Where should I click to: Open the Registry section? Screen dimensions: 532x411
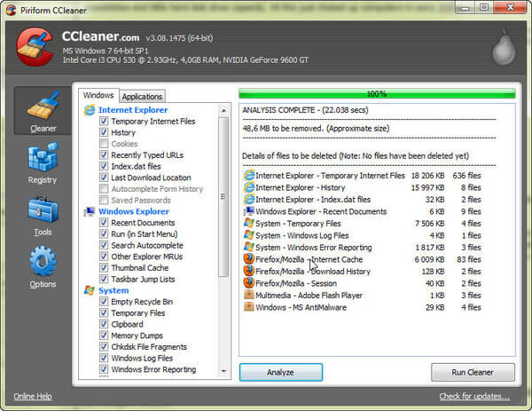click(43, 163)
